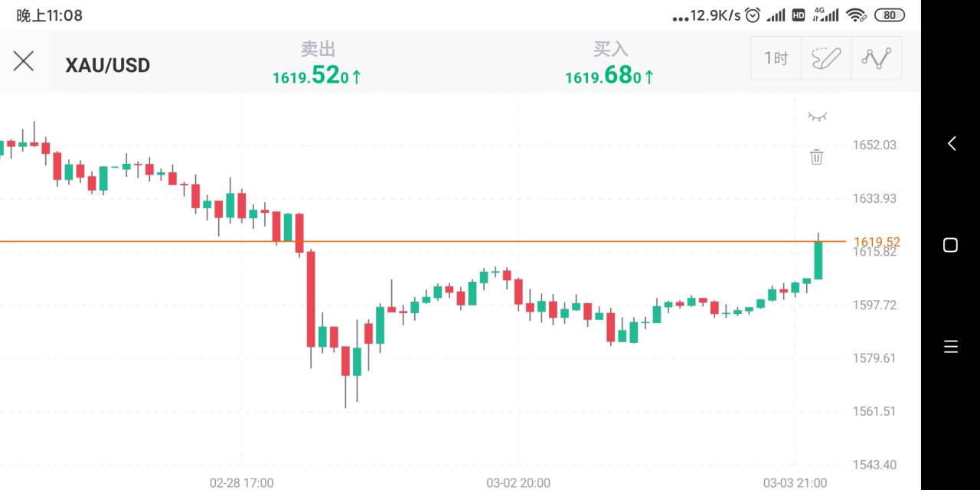Click the 02-28 17:00 time axis label

[241, 483]
